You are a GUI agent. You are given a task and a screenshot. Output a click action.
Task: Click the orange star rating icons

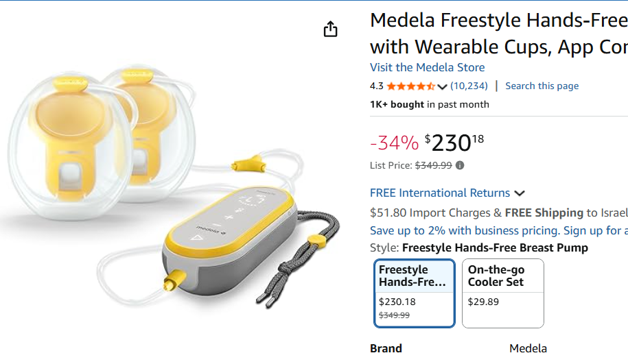410,86
